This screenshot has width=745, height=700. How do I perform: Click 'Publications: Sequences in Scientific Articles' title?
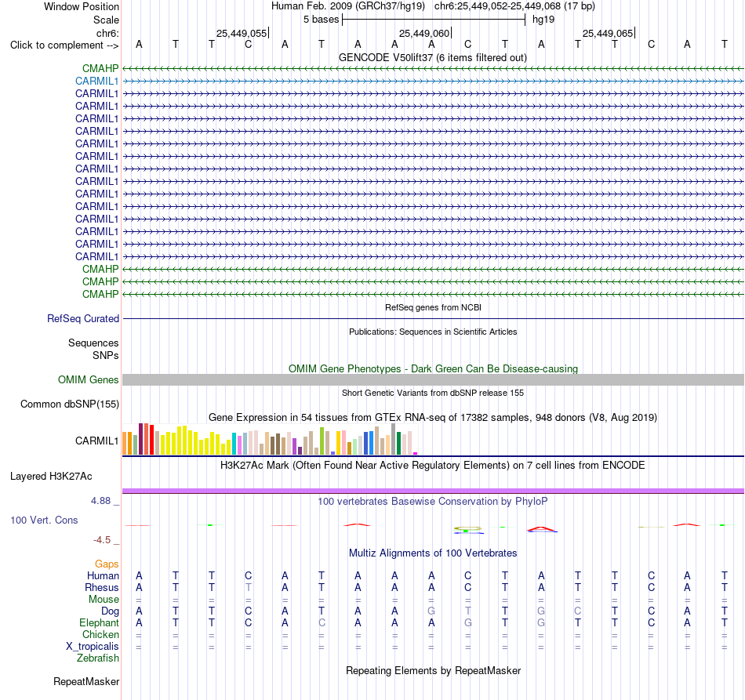(433, 332)
